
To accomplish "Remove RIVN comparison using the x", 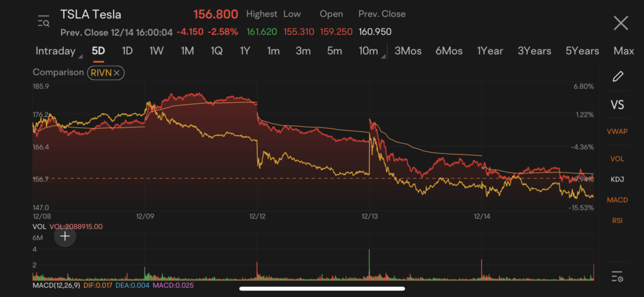I will [116, 73].
